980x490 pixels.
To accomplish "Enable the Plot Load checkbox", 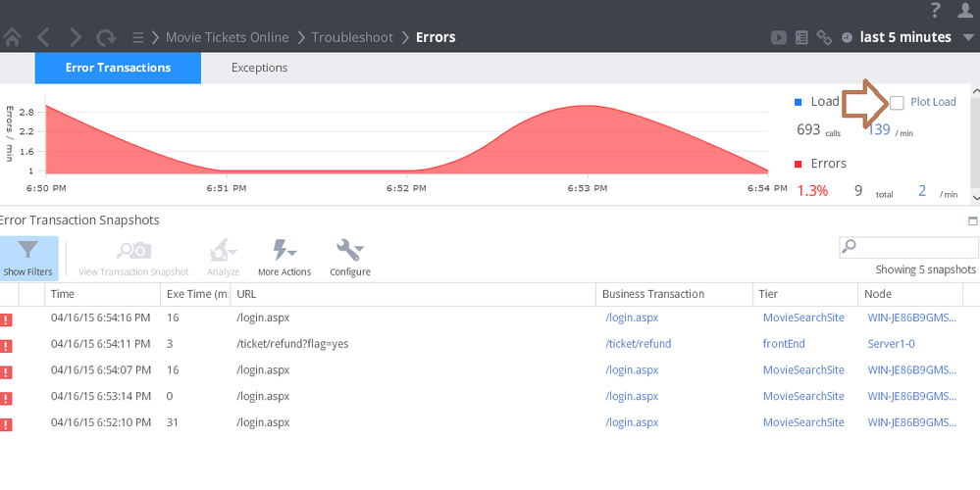I will (x=897, y=102).
